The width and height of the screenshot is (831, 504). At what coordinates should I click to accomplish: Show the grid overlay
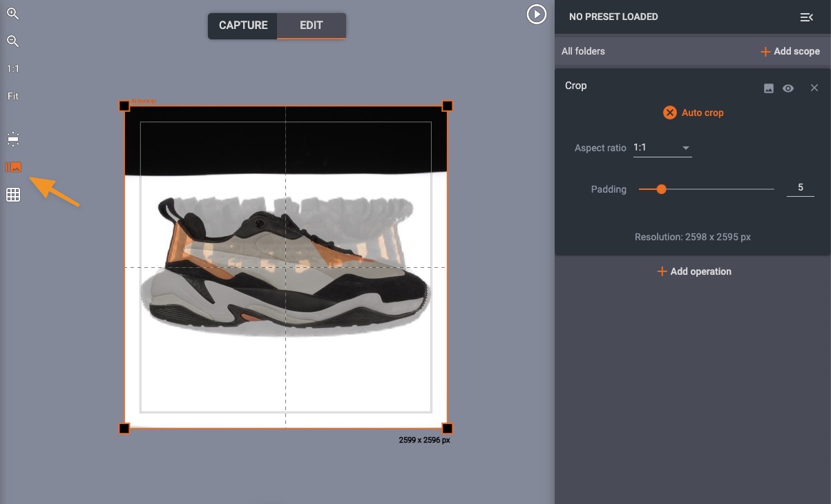click(12, 195)
